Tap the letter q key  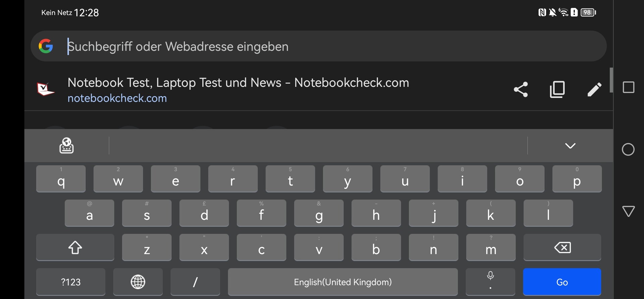point(61,179)
